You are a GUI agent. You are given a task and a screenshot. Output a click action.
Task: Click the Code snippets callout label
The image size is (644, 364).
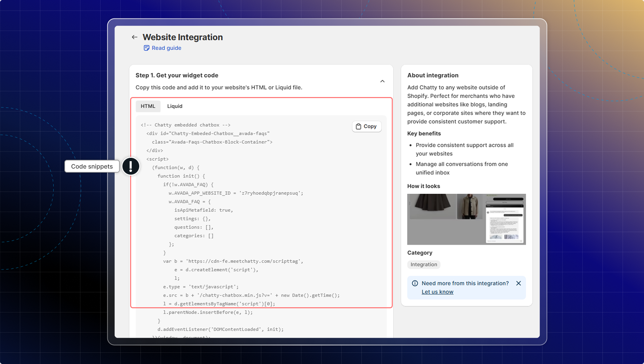(x=92, y=166)
